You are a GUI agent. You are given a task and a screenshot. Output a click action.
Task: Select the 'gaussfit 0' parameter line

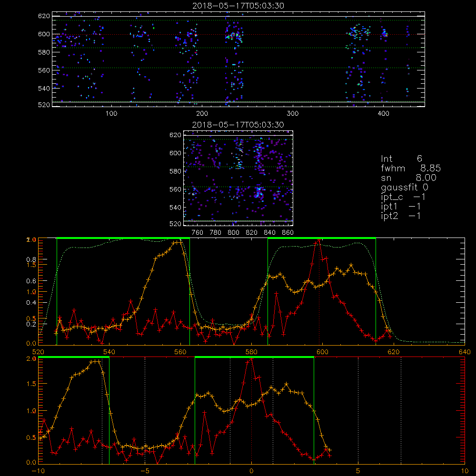[405, 187]
